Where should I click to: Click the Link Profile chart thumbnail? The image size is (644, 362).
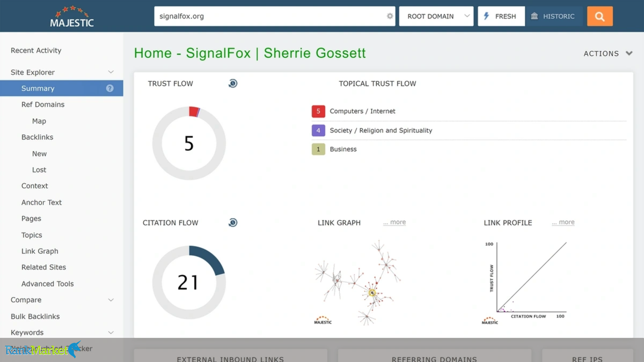pos(524,282)
